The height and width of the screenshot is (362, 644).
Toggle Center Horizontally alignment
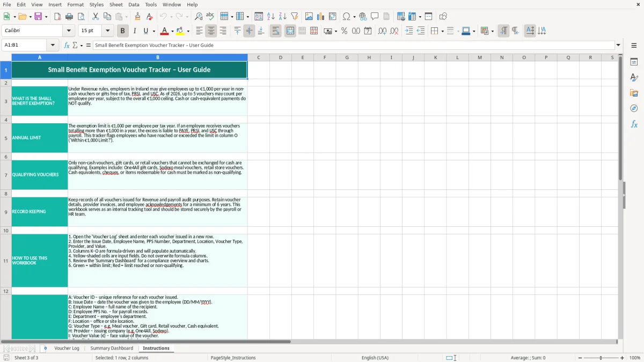(x=211, y=31)
